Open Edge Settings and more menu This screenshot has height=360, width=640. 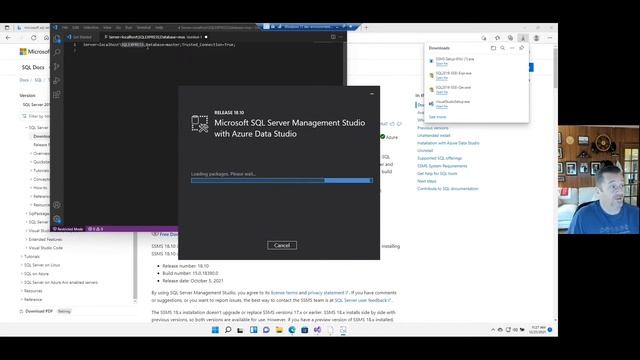coord(550,38)
